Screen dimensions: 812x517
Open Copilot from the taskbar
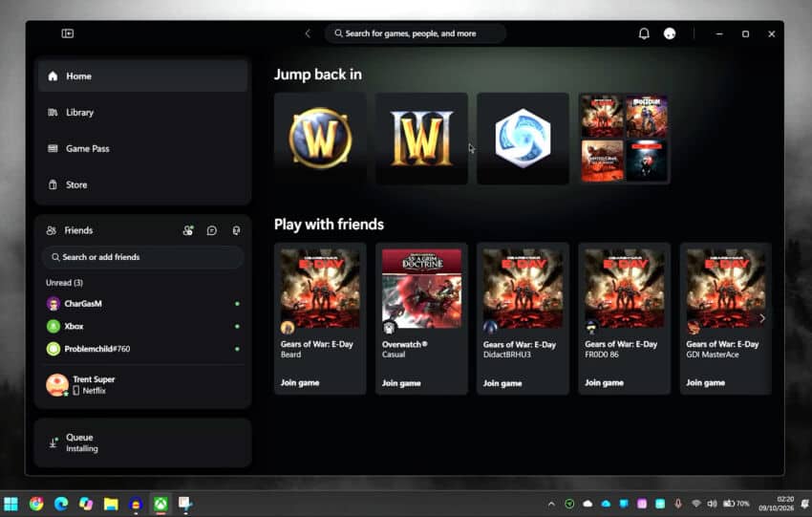86,504
